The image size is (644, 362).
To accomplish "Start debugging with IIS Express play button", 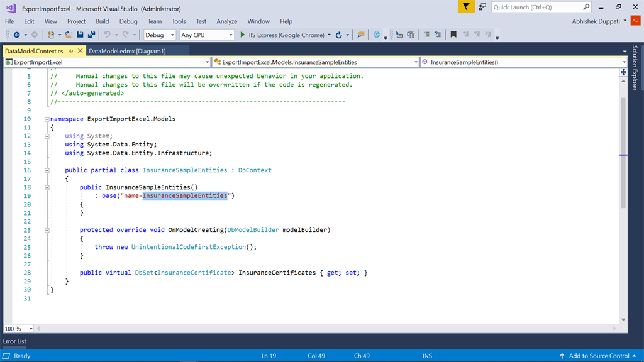I will (x=243, y=35).
